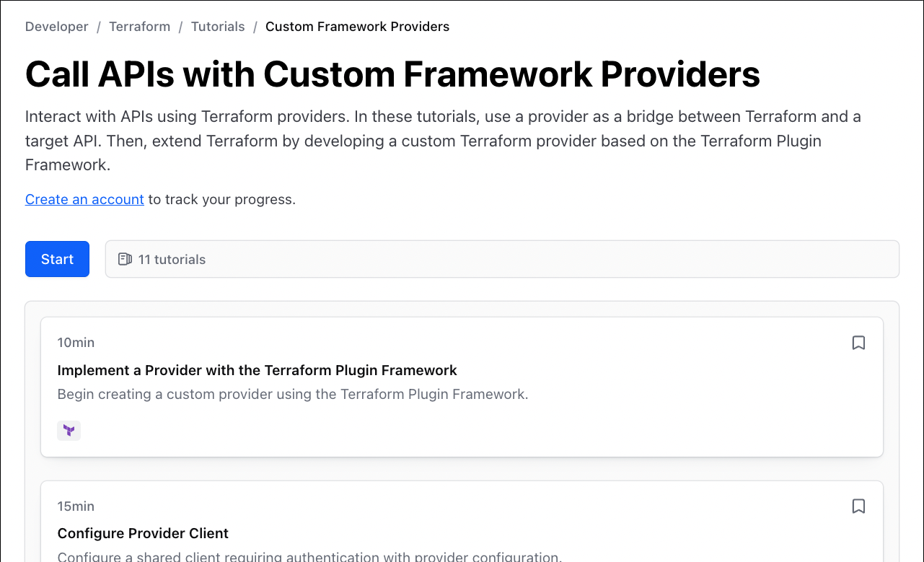Click the purple Terraform logo badge
This screenshot has width=924, height=562.
pos(69,431)
